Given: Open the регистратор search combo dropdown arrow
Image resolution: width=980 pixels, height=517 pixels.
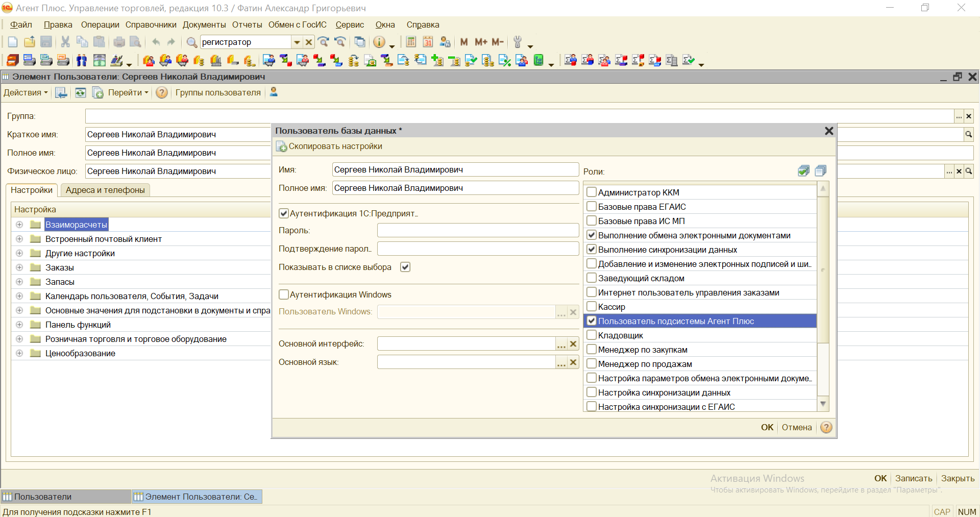Looking at the screenshot, I should click(297, 42).
